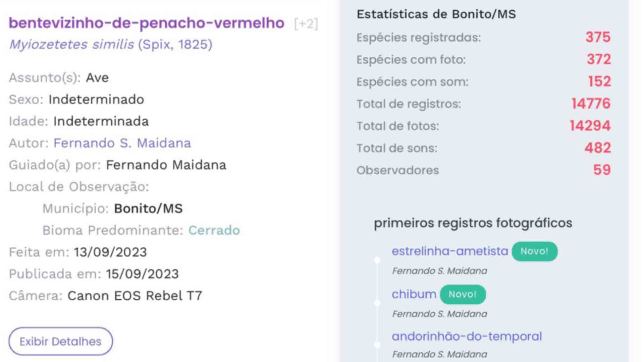Image resolution: width=644 pixels, height=362 pixels.
Task: Open the andorinhão-do-temporal record link
Action: pos(467,336)
